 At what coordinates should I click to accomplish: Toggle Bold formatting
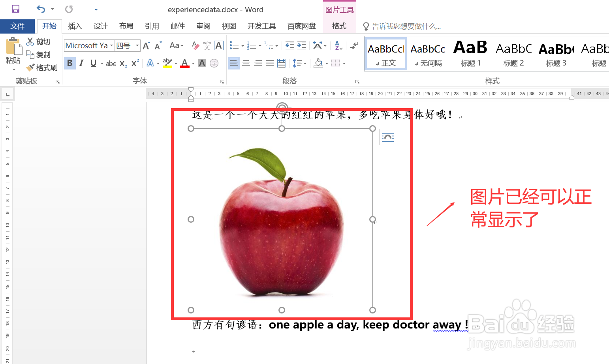tap(70, 63)
